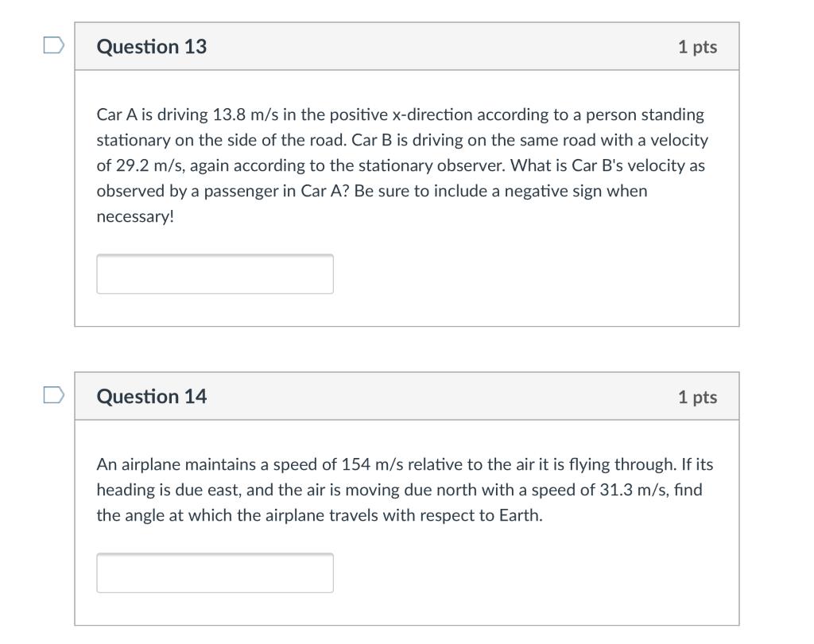Image resolution: width=814 pixels, height=644 pixels.
Task: Click the Question 13 heading title
Action: (x=152, y=47)
